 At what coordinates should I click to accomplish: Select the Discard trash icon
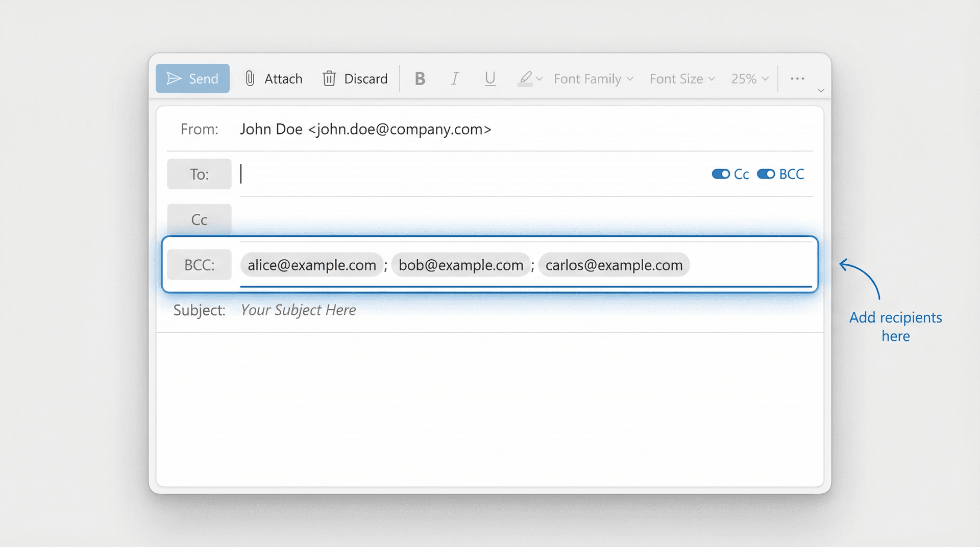[329, 79]
